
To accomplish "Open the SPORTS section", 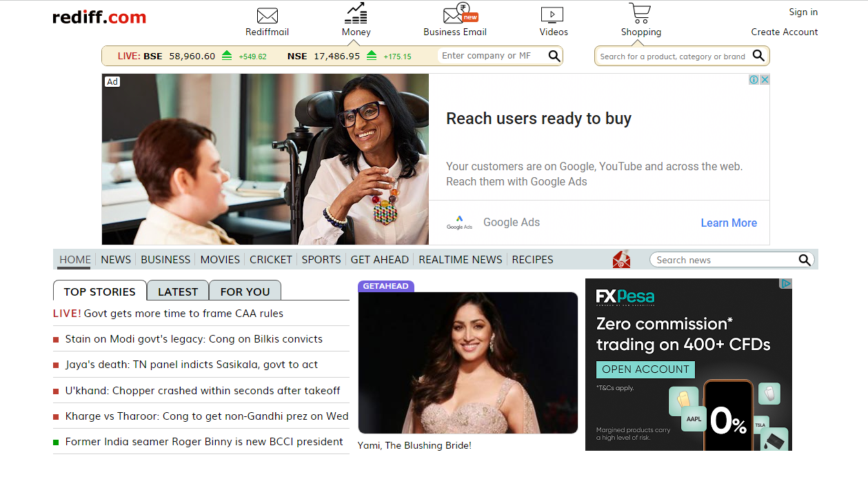I will (x=321, y=260).
